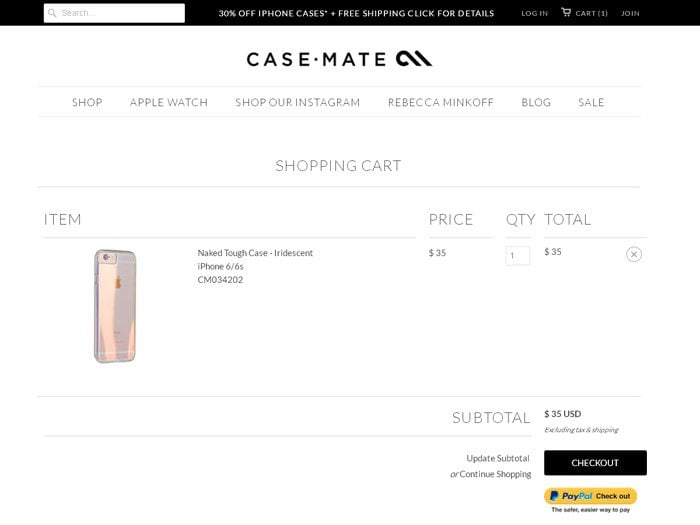Go to Apple Watch menu item
This screenshot has width=700, height=525.
169,102
